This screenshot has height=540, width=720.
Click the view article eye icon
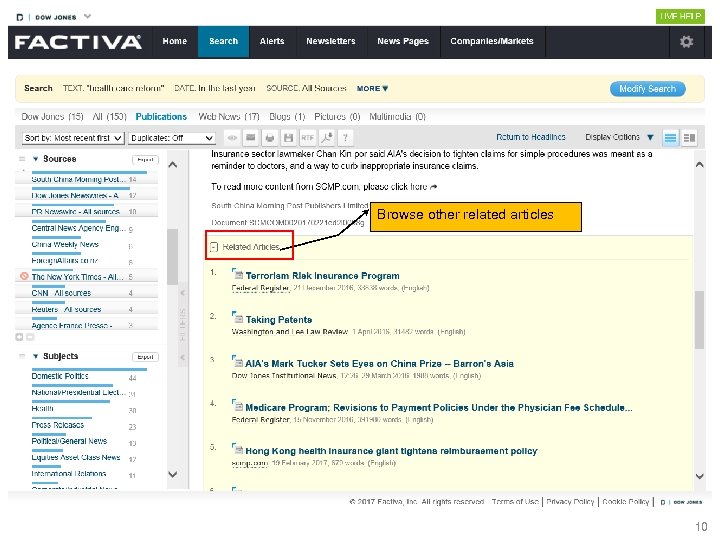click(232, 138)
